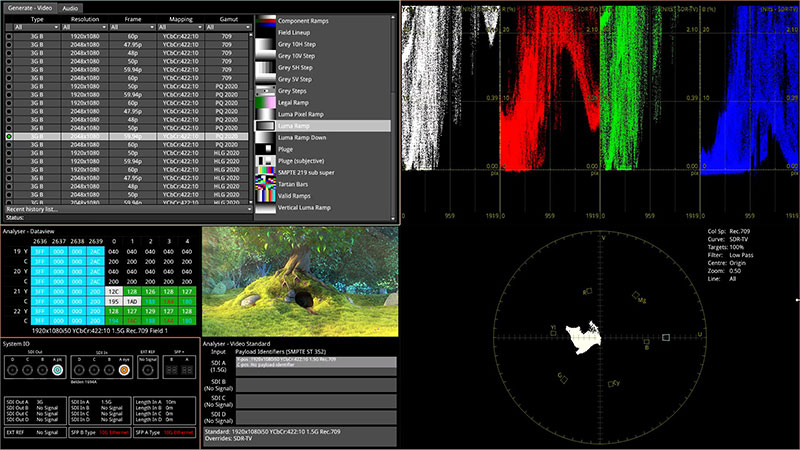
Task: Choose the Pluge (subjective) pattern
Action: pos(266,159)
